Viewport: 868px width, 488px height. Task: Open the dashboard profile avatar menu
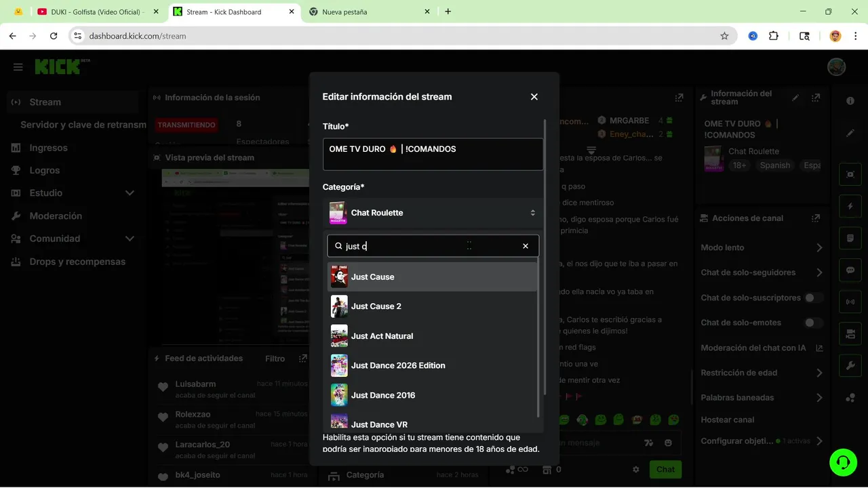pyautogui.click(x=836, y=66)
